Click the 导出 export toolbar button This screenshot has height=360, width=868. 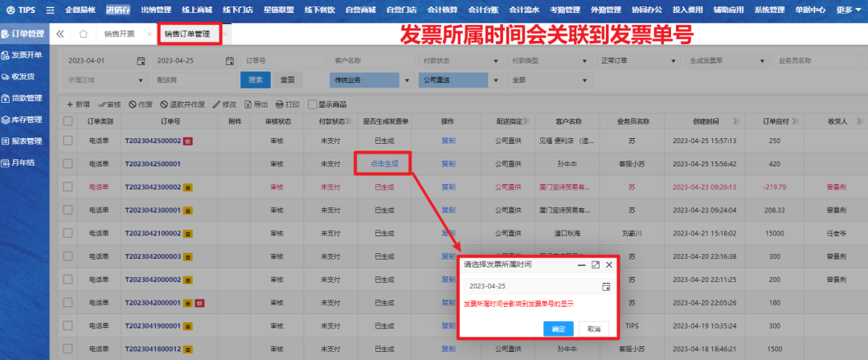pyautogui.click(x=256, y=104)
